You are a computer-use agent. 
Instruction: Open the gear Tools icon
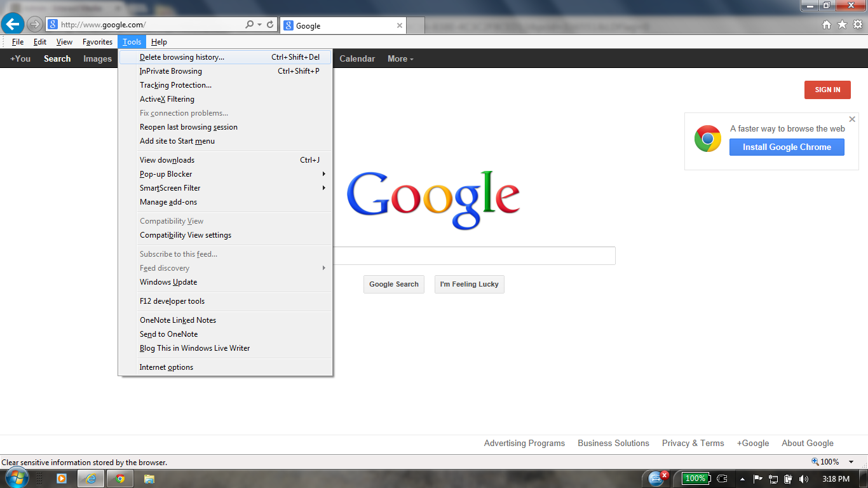[x=858, y=25]
